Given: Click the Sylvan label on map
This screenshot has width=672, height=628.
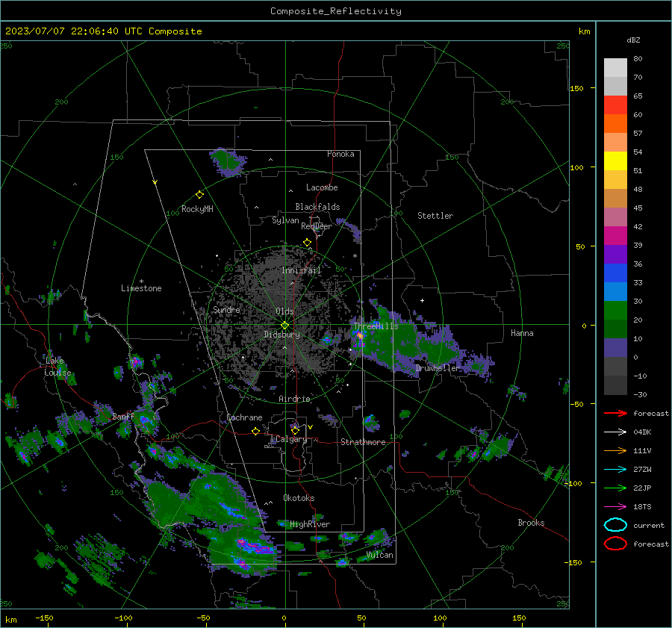Looking at the screenshot, I should (285, 220).
